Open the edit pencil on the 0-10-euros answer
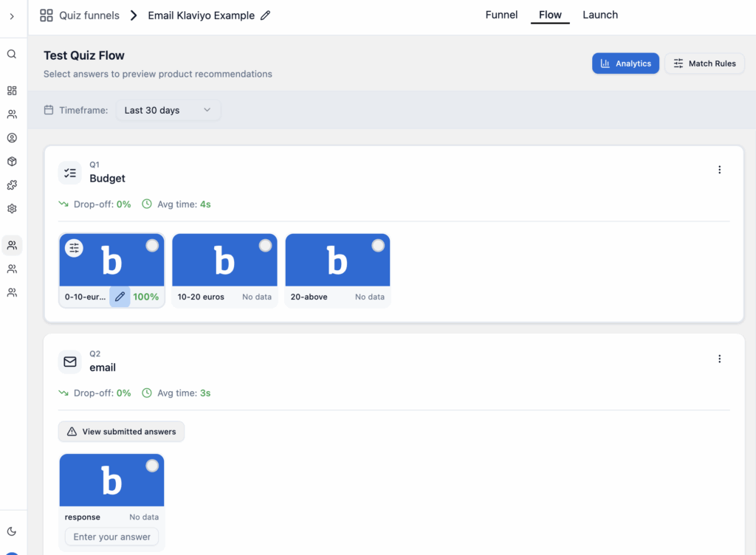 120,296
